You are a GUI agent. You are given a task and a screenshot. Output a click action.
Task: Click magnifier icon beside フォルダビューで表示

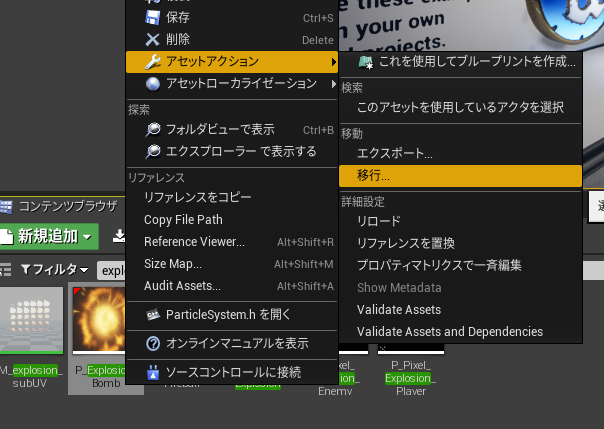tap(153, 130)
